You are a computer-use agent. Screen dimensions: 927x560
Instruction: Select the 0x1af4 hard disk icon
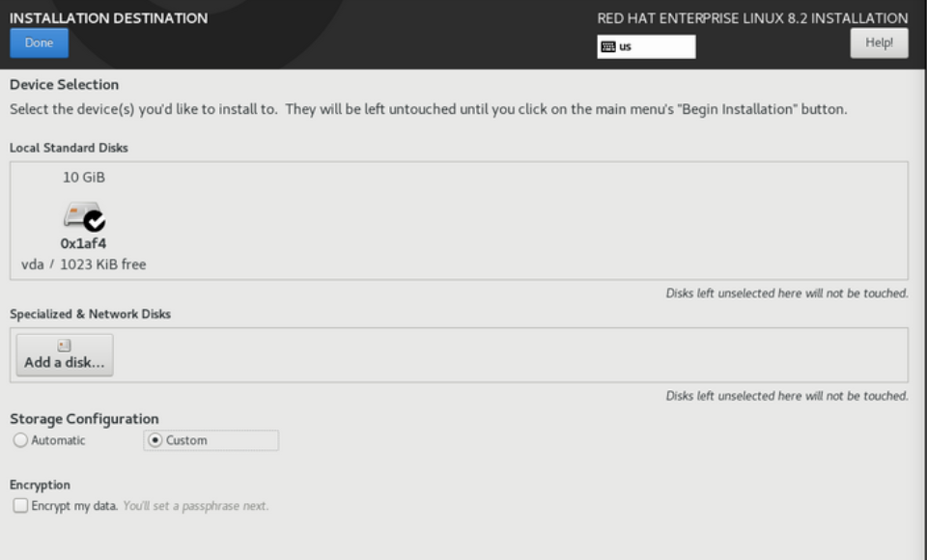tap(83, 216)
